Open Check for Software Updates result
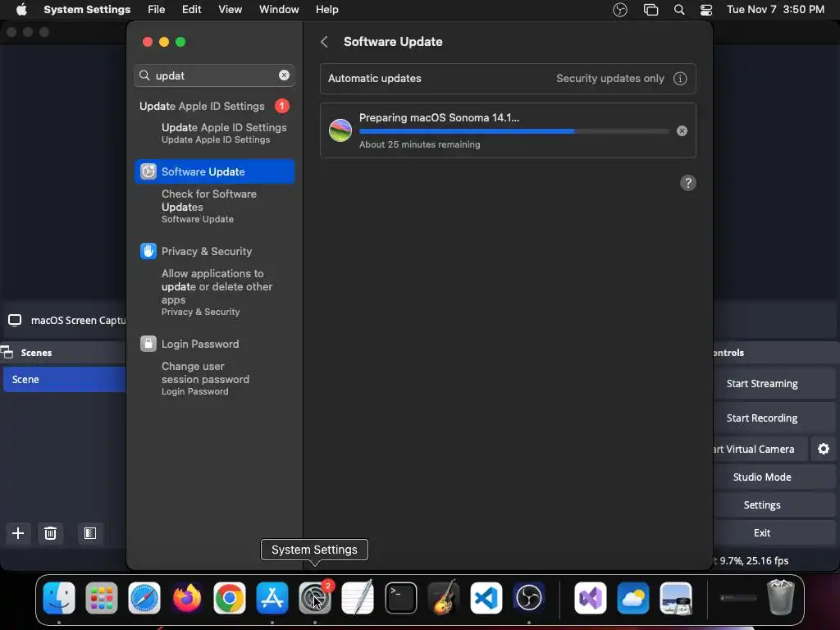Viewport: 840px width, 630px height. click(209, 206)
